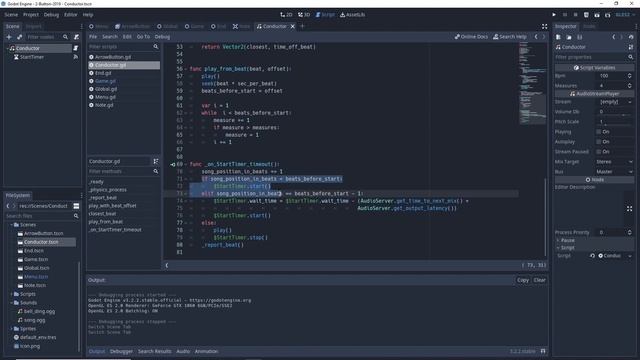
Task: Open the top Debug menu
Action: [x=51, y=15]
